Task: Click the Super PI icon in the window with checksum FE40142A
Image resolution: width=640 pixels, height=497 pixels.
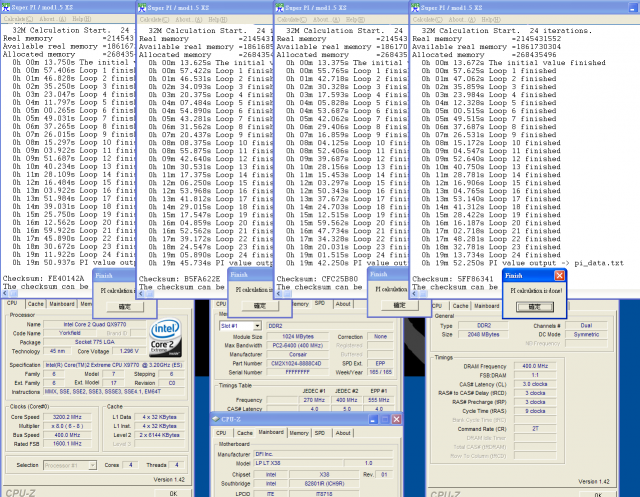Action: (6, 7)
